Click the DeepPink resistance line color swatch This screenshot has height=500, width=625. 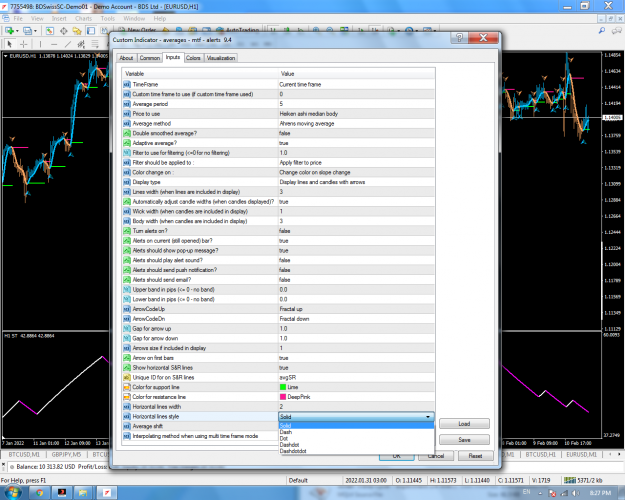tap(283, 397)
